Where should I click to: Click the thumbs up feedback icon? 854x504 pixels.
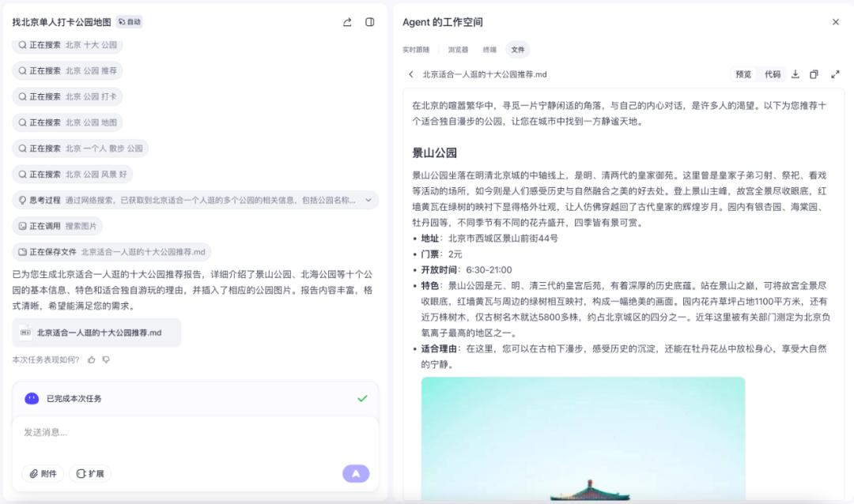[92, 359]
